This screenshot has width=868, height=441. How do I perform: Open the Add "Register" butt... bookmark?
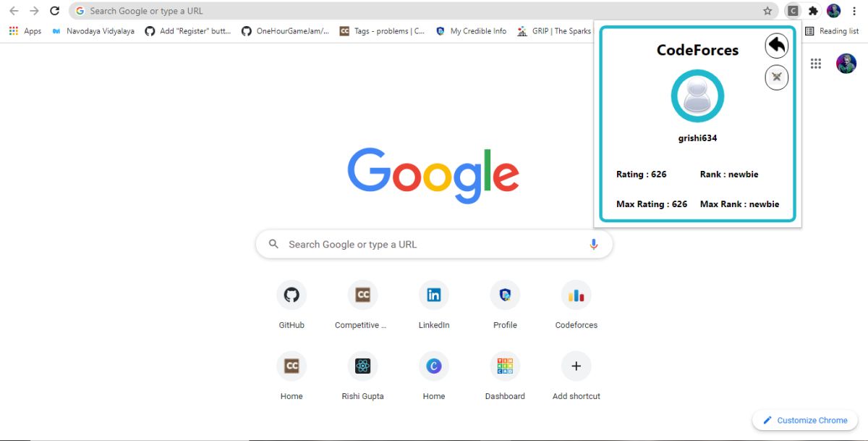188,31
